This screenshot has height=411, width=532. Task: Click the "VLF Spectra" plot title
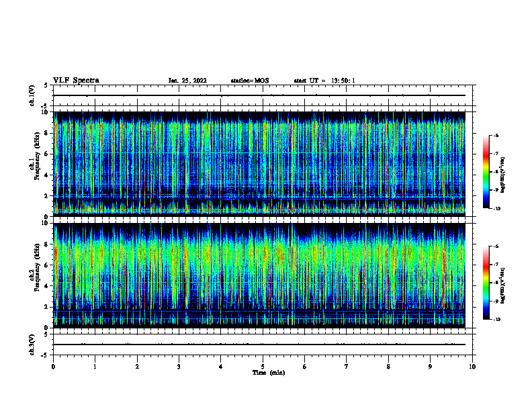coord(76,81)
